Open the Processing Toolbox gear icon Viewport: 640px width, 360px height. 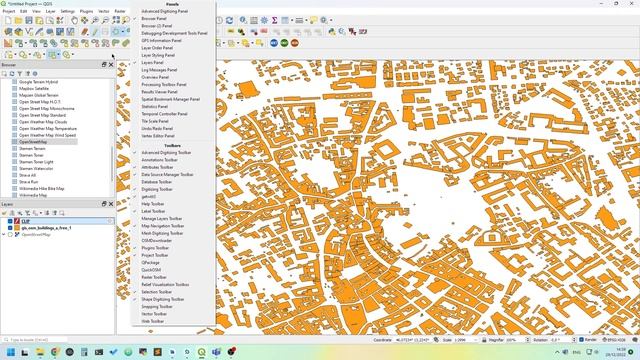click(264, 20)
